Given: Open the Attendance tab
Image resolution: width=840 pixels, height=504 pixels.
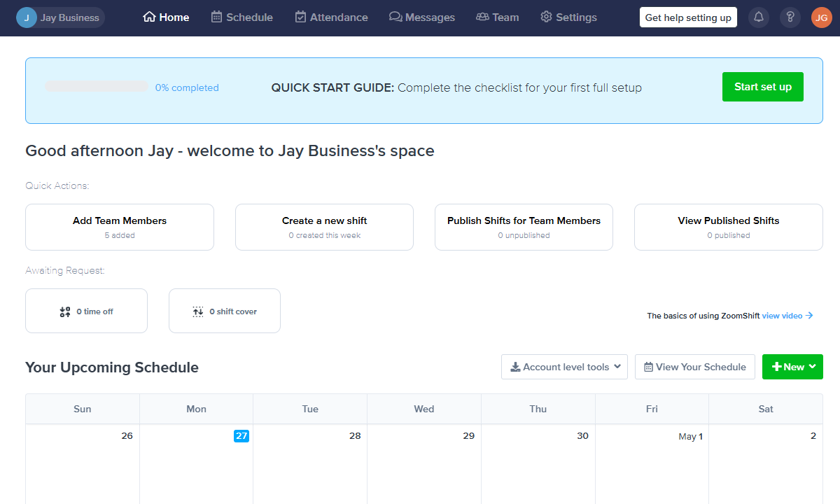Looking at the screenshot, I should tap(331, 17).
